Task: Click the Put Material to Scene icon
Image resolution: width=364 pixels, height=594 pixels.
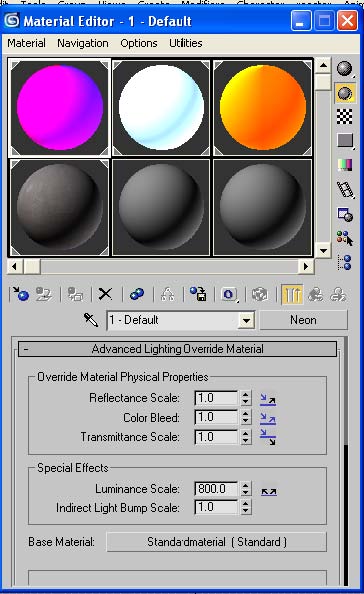Action: [x=44, y=294]
